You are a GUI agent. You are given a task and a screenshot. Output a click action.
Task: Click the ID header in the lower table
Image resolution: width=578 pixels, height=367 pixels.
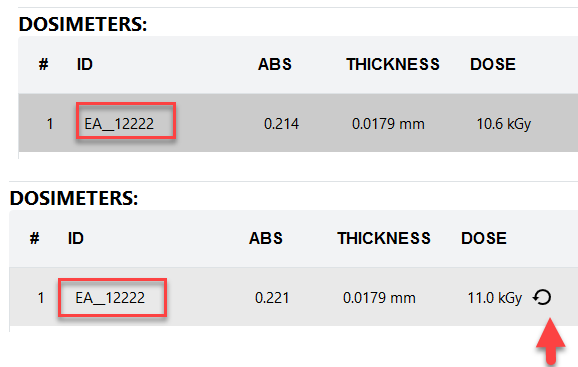76,238
